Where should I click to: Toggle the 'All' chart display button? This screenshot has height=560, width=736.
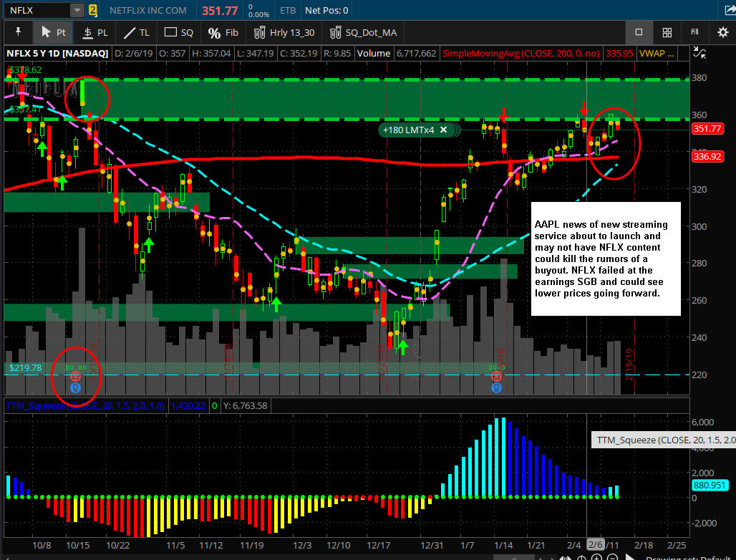694,32
